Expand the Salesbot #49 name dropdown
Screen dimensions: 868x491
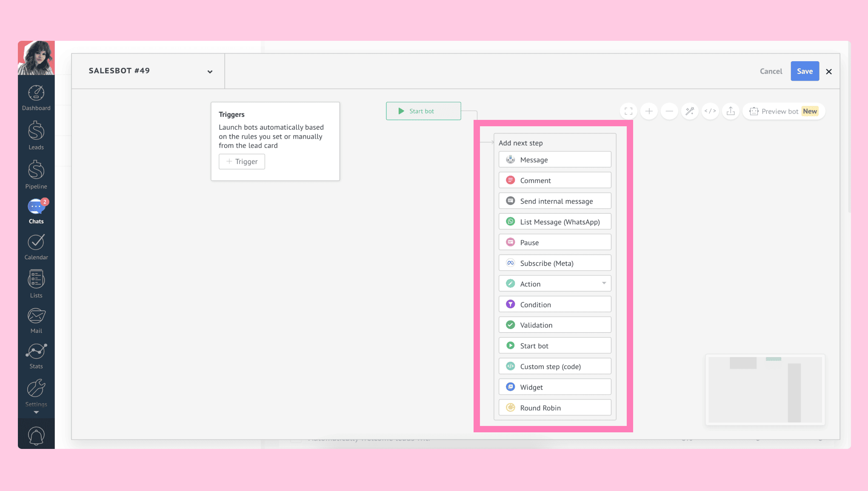tap(210, 71)
